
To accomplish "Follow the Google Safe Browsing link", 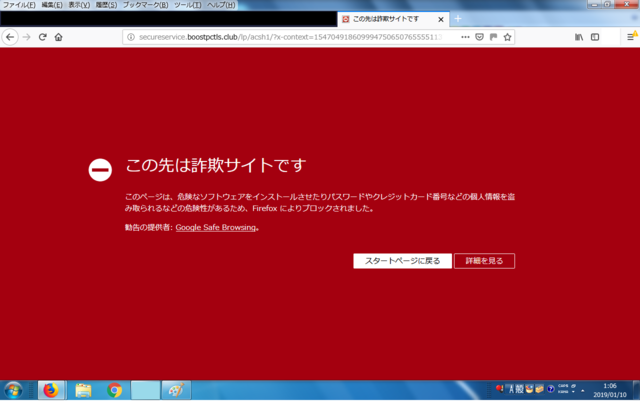I will click(216, 227).
